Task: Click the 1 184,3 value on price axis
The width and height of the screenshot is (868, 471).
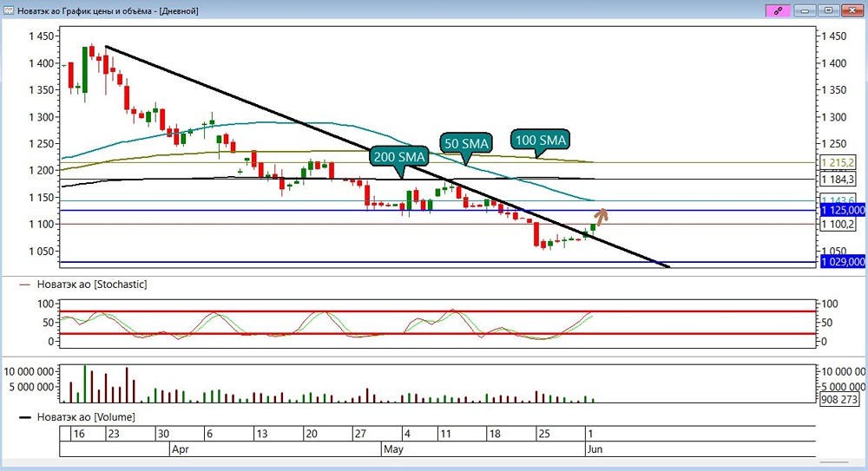Action: (838, 180)
